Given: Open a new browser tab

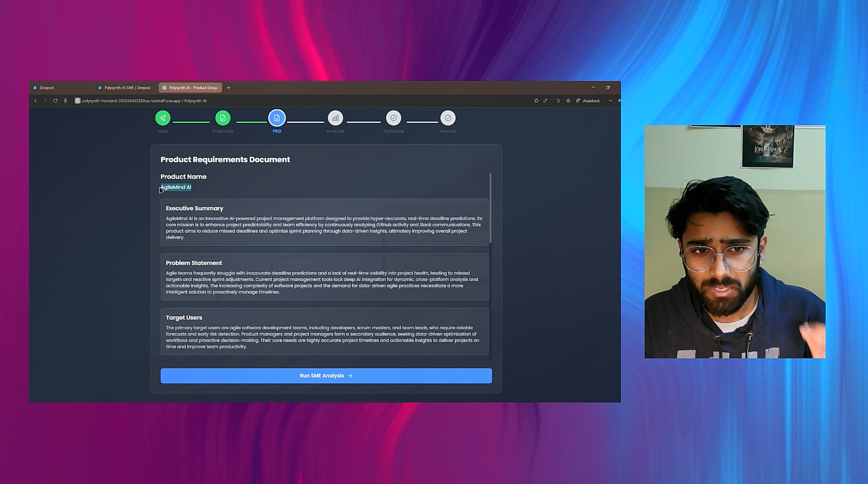Looking at the screenshot, I should click(228, 88).
